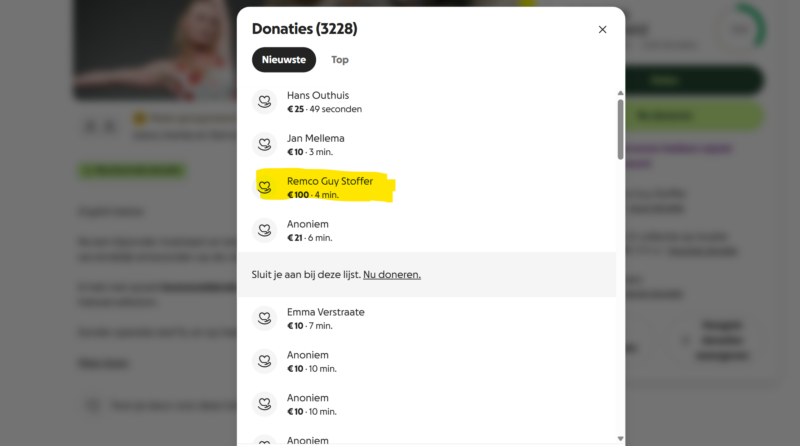Viewport: 800px width, 446px height.
Task: Click the blurred dark green donate button
Action: point(694,80)
